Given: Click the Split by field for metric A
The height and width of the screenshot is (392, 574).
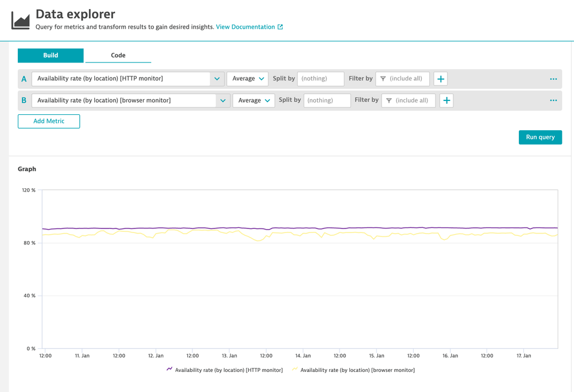Looking at the screenshot, I should point(321,79).
